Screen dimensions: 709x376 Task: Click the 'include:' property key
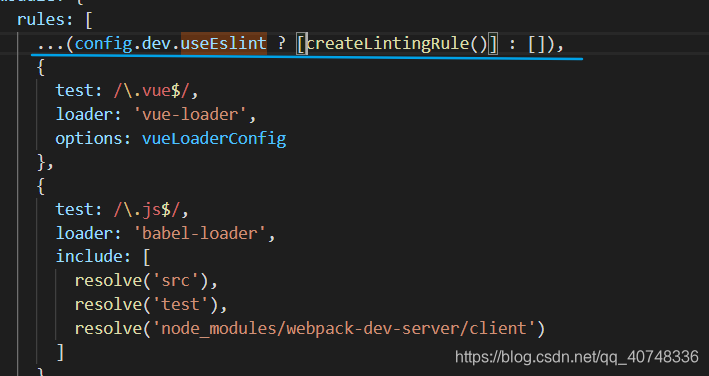coord(93,257)
